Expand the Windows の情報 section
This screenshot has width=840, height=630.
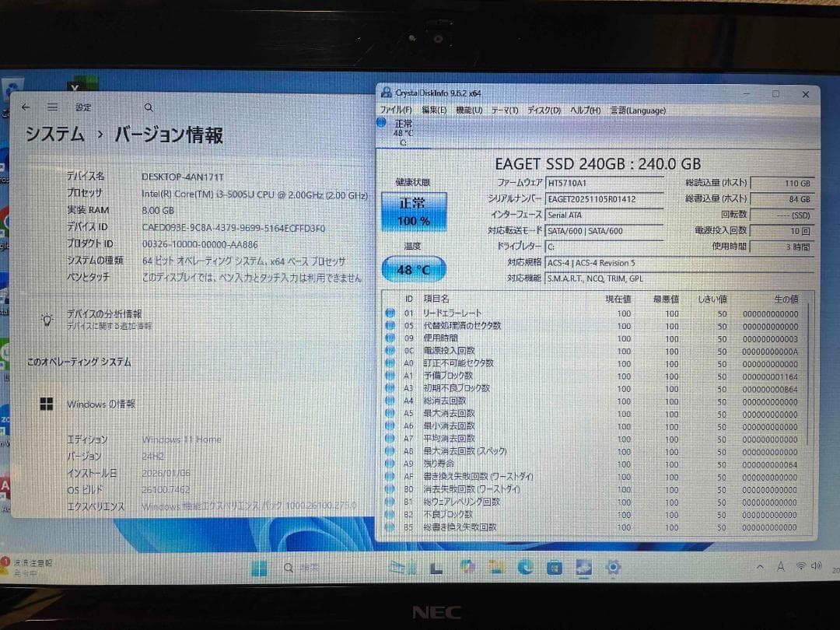point(100,404)
